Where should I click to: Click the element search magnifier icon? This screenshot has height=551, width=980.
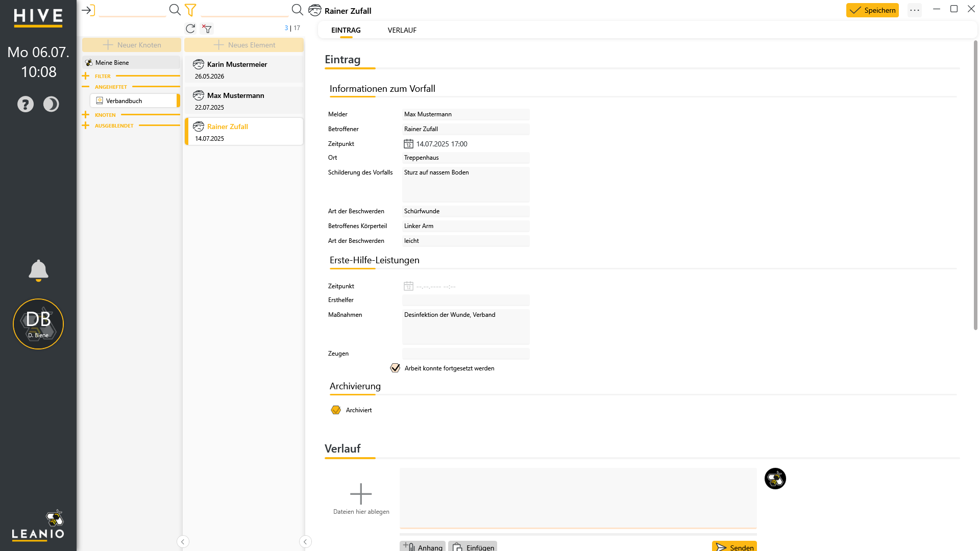(x=298, y=10)
